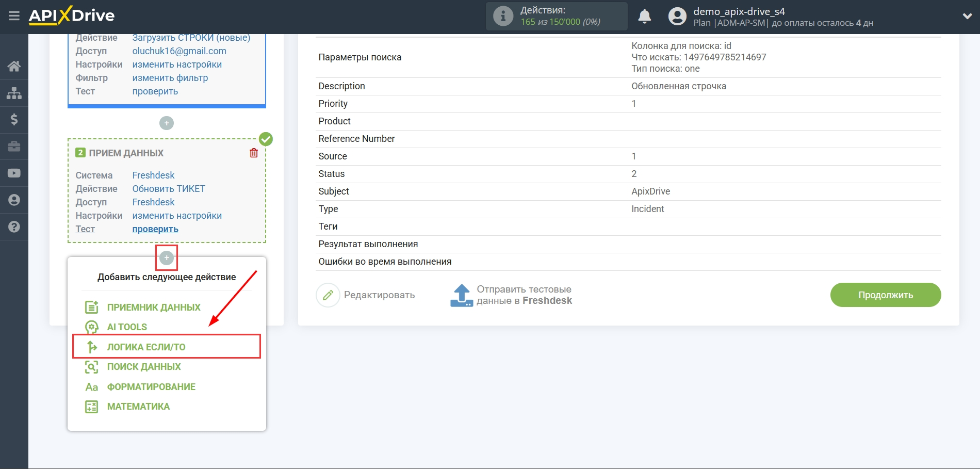
Task: Click the Aa formatting icon
Action: click(x=91, y=387)
